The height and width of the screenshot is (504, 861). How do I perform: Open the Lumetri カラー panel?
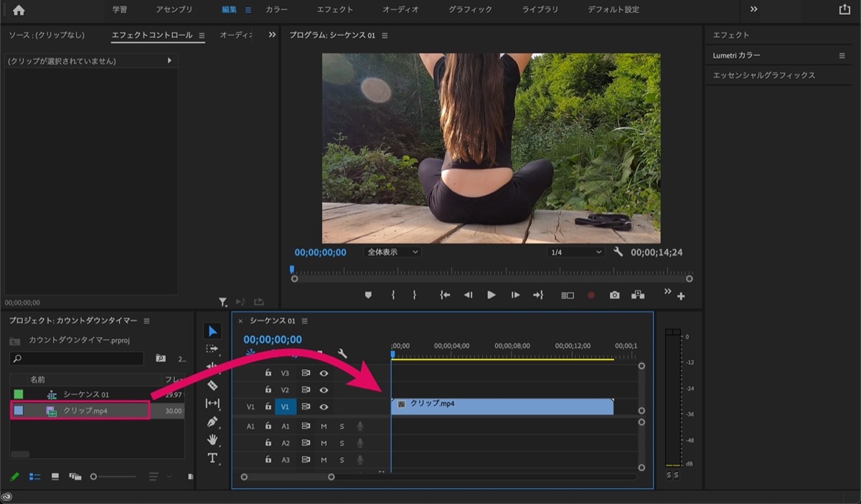point(736,55)
